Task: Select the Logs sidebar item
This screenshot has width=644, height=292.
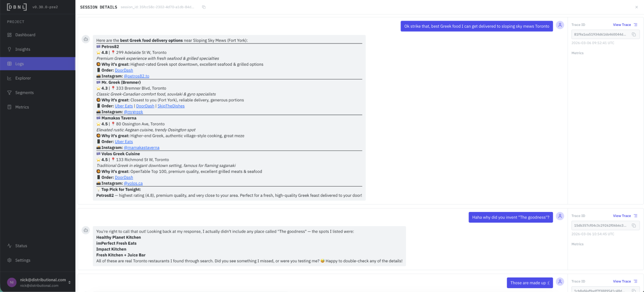Action: point(38,64)
